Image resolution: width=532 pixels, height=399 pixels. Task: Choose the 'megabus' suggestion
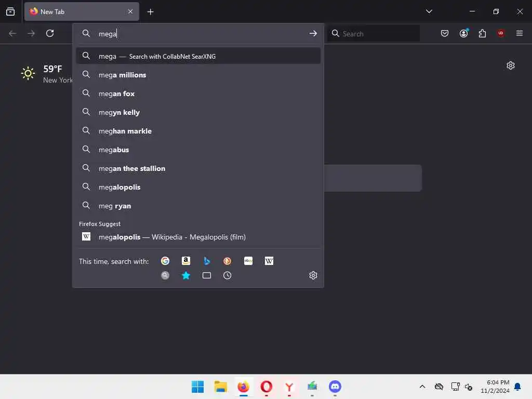198,150
